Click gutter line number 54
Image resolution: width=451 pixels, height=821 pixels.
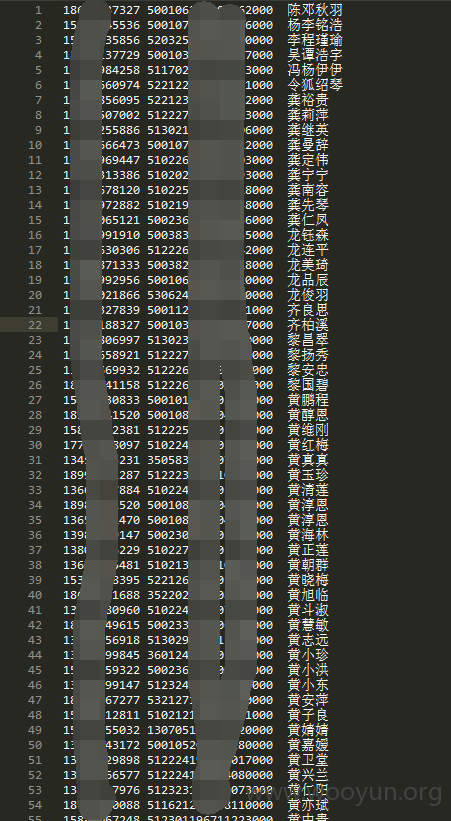click(x=35, y=805)
